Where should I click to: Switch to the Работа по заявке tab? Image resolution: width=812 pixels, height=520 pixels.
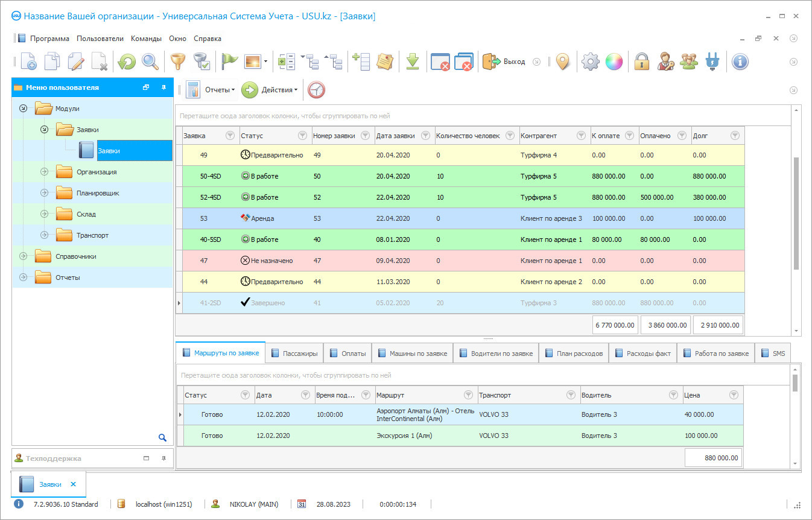point(716,354)
